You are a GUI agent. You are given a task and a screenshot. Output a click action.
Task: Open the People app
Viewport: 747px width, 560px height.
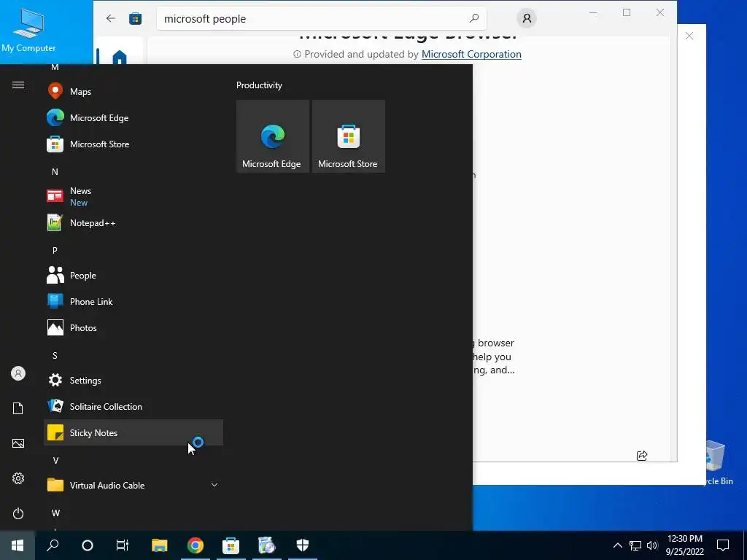pyautogui.click(x=133, y=275)
